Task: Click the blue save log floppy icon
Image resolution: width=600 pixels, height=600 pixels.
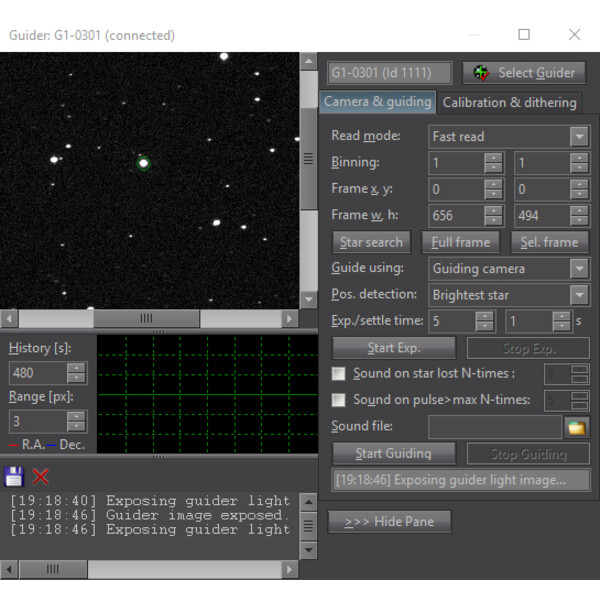Action: coord(14,476)
